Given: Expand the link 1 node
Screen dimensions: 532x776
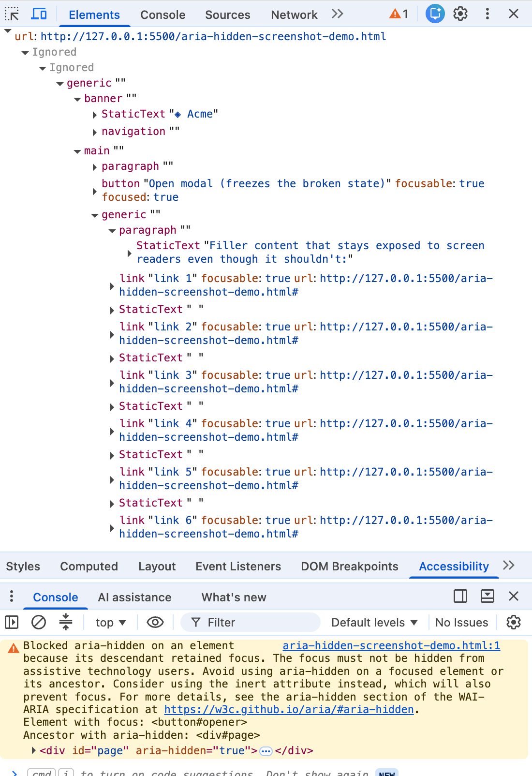Looking at the screenshot, I should point(112,286).
